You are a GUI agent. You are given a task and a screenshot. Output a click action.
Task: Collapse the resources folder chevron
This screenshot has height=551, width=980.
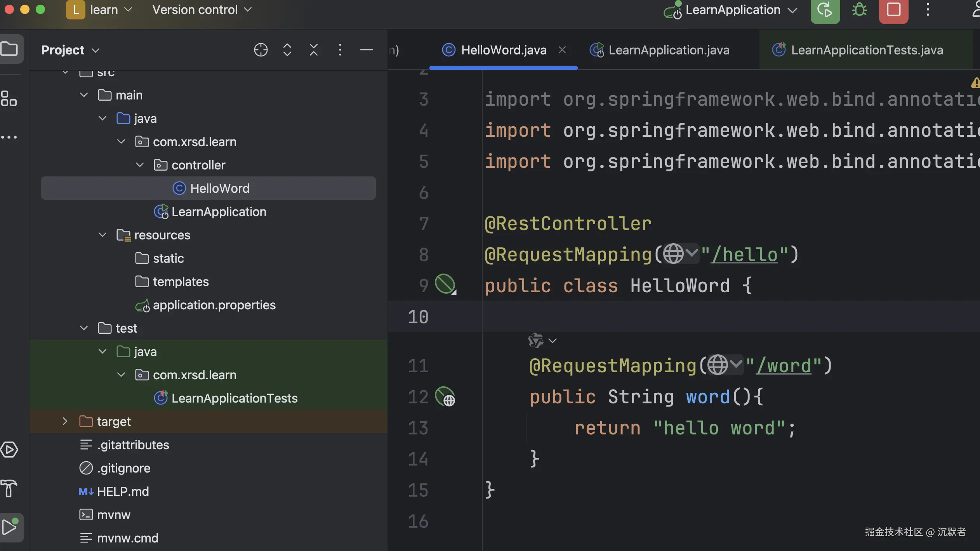pos(103,235)
